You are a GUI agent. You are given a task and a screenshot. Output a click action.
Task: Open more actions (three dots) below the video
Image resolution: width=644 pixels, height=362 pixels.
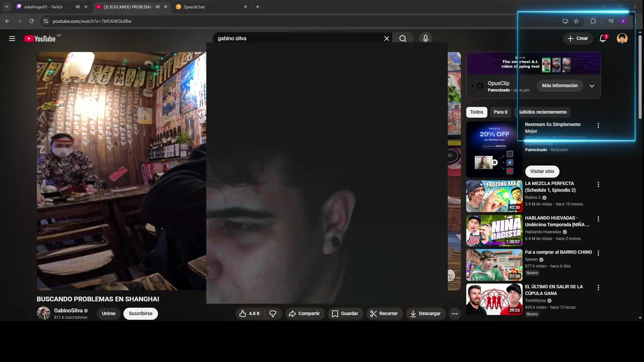tap(455, 313)
